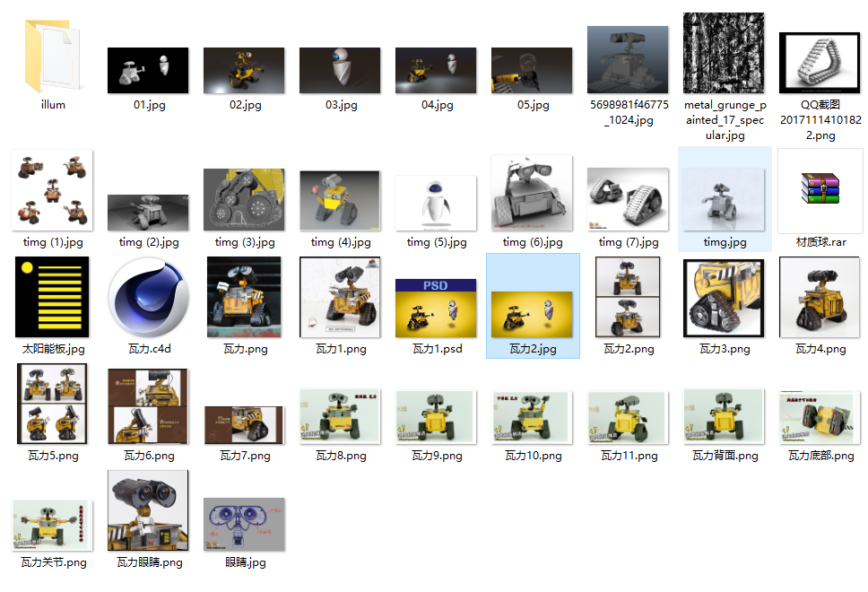Select the 01.jpg thumbnail
The height and width of the screenshot is (592, 868).
pyautogui.click(x=148, y=70)
